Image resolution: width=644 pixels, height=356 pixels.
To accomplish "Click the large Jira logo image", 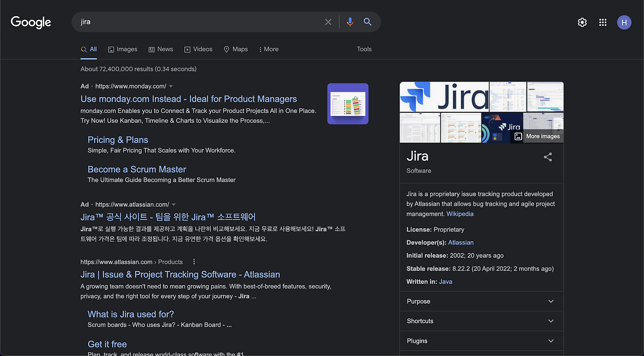I will 444,97.
